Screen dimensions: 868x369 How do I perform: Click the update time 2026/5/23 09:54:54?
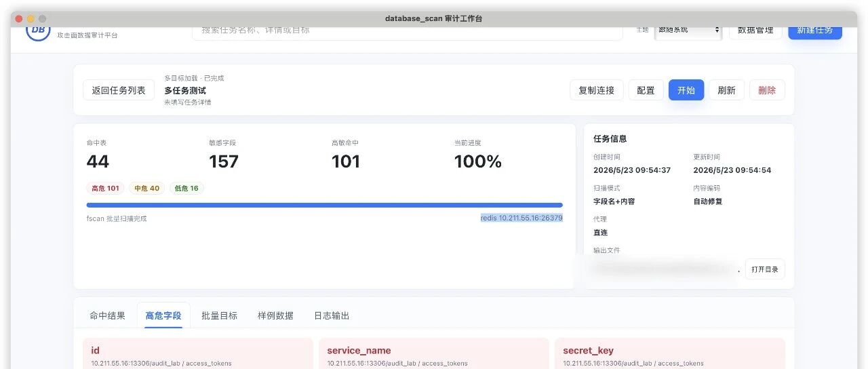[x=732, y=170]
